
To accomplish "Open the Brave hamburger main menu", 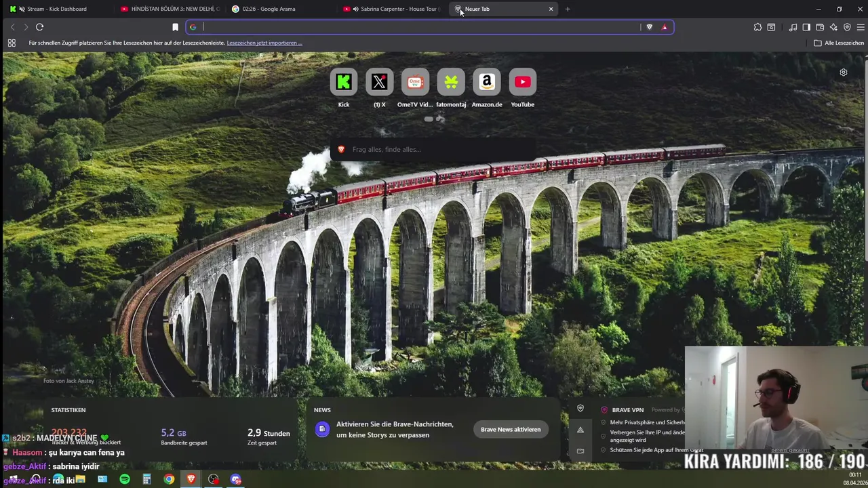I will pos(861,27).
